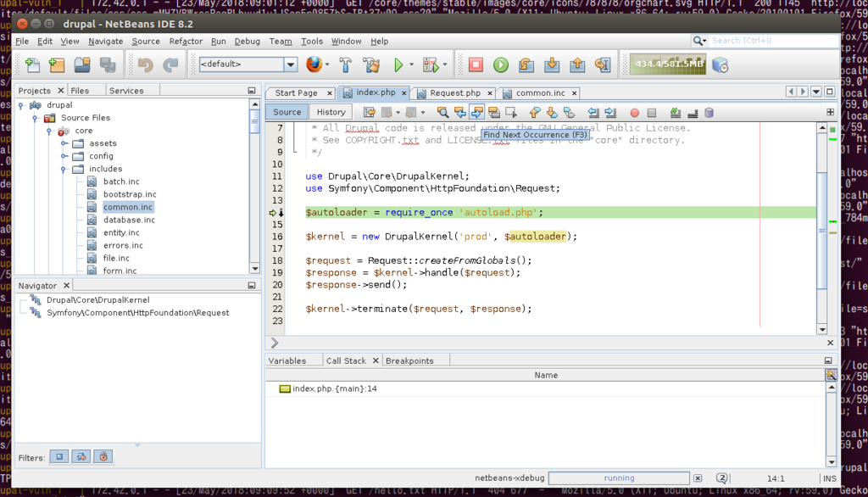Click the Debug Project icon

(x=430, y=64)
